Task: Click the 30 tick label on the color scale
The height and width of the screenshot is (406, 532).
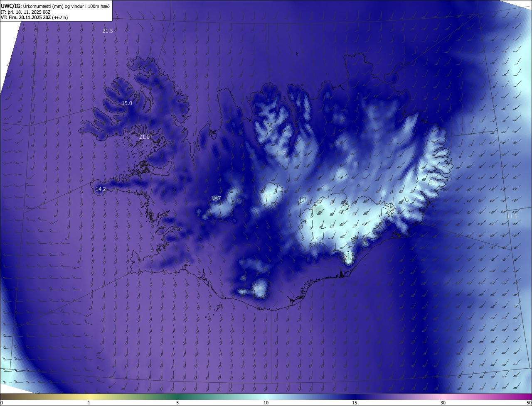Action: point(443,403)
